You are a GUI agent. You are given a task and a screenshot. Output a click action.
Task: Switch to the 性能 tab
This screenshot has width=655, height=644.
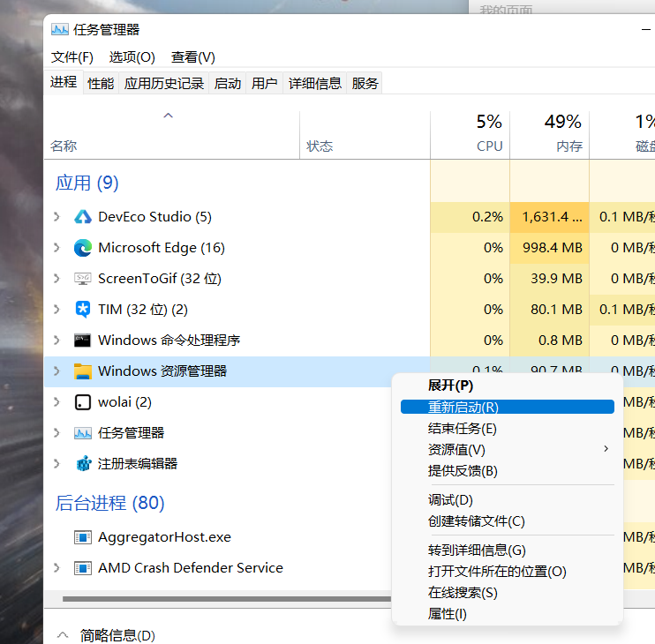click(101, 83)
